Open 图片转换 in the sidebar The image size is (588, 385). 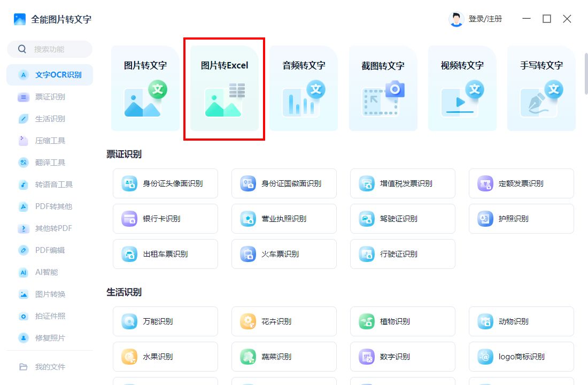(x=50, y=294)
